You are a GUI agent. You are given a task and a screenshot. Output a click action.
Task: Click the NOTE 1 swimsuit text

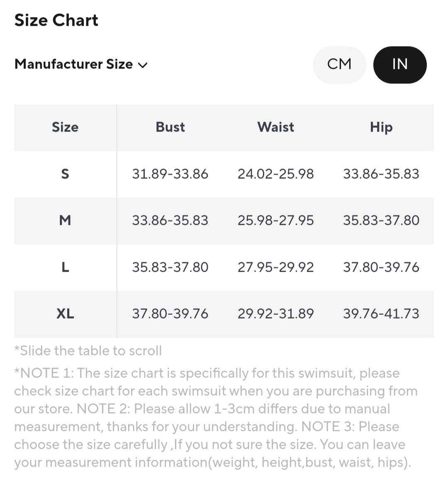216,418
